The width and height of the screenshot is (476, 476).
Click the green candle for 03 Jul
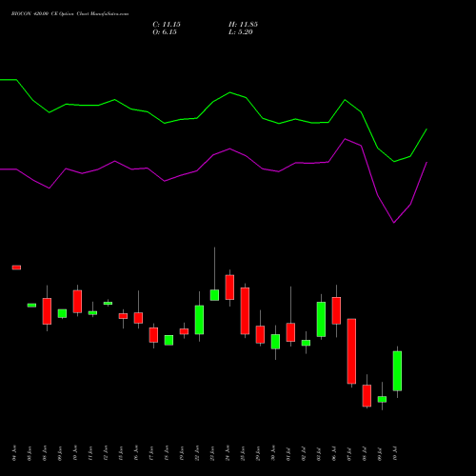[x=321, y=319]
